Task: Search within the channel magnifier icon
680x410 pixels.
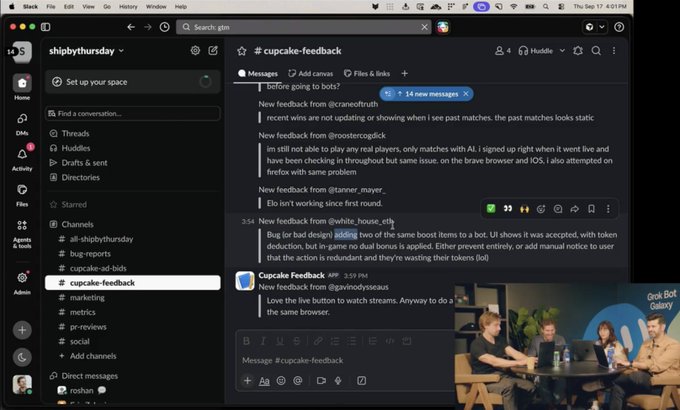Action: click(x=596, y=51)
